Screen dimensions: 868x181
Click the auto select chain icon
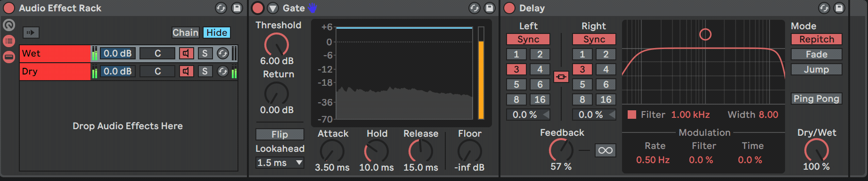31,33
